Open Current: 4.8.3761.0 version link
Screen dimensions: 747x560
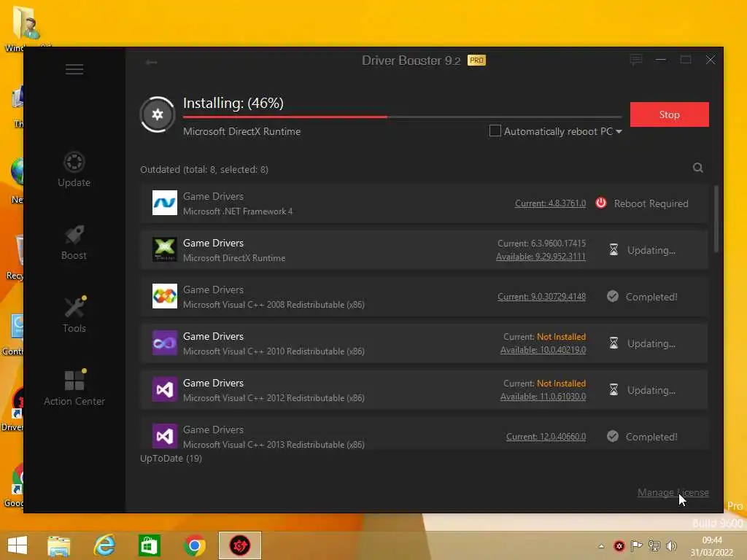click(550, 203)
